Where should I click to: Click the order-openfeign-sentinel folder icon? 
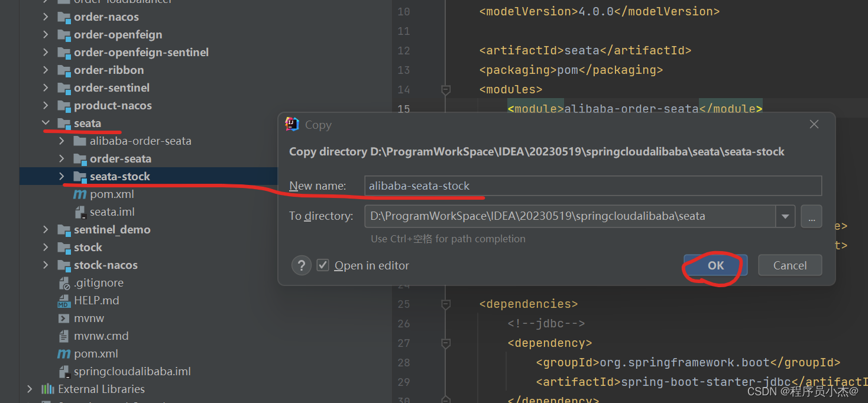point(64,53)
